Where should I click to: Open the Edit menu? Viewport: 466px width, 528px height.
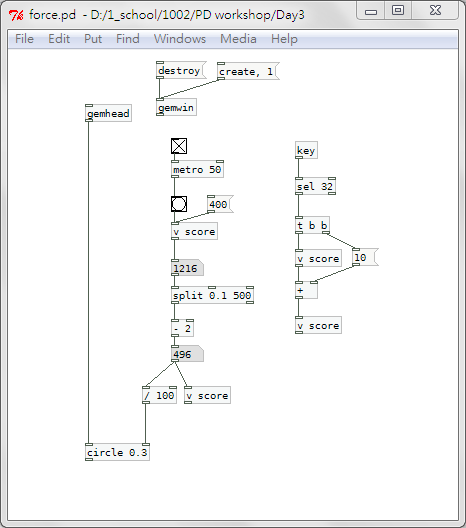tap(59, 39)
